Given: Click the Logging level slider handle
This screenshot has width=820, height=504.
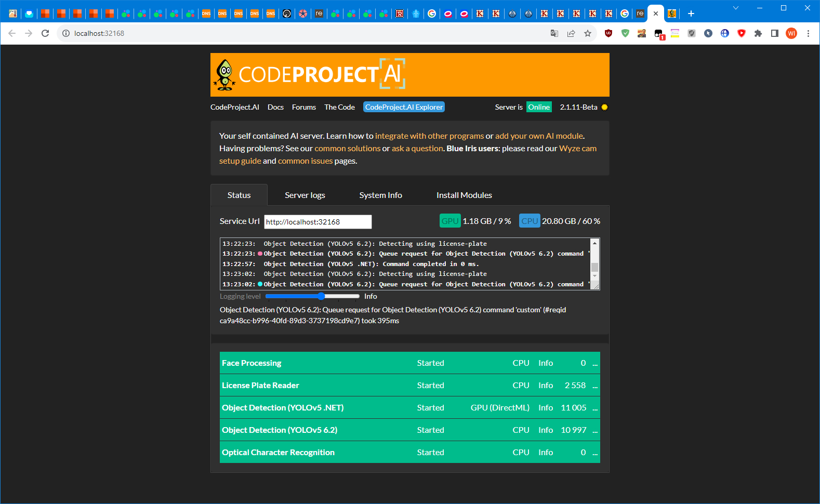Looking at the screenshot, I should click(x=321, y=296).
